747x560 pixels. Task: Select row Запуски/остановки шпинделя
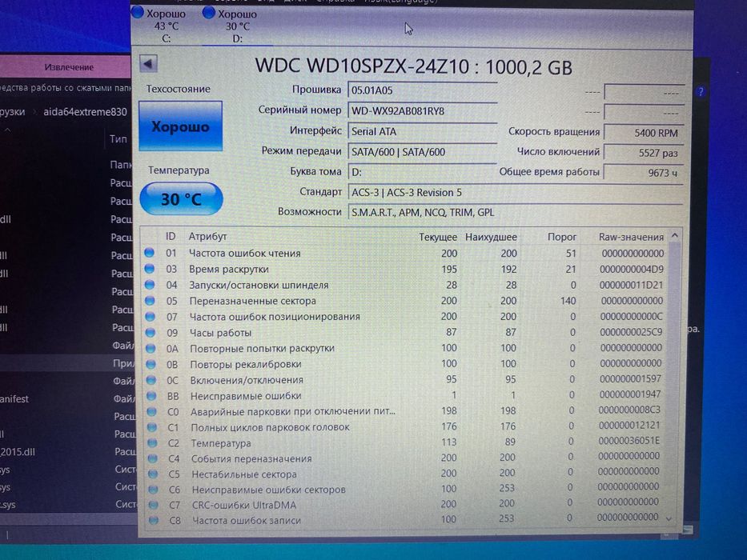click(x=405, y=285)
